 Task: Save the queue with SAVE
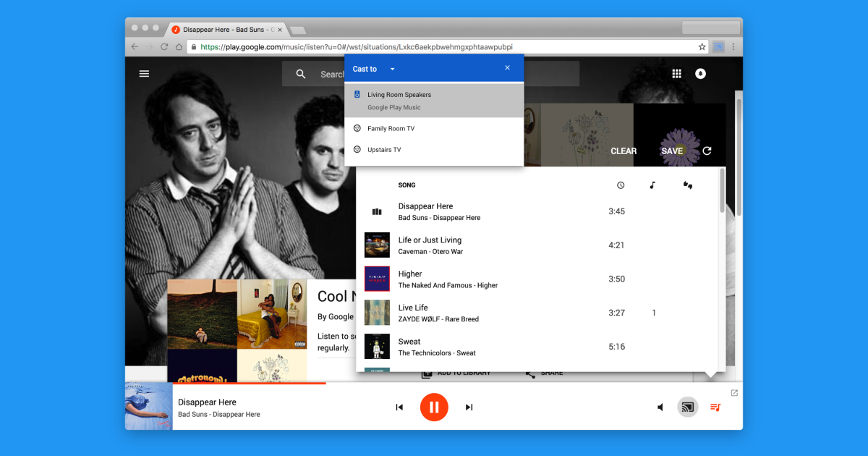tap(672, 151)
